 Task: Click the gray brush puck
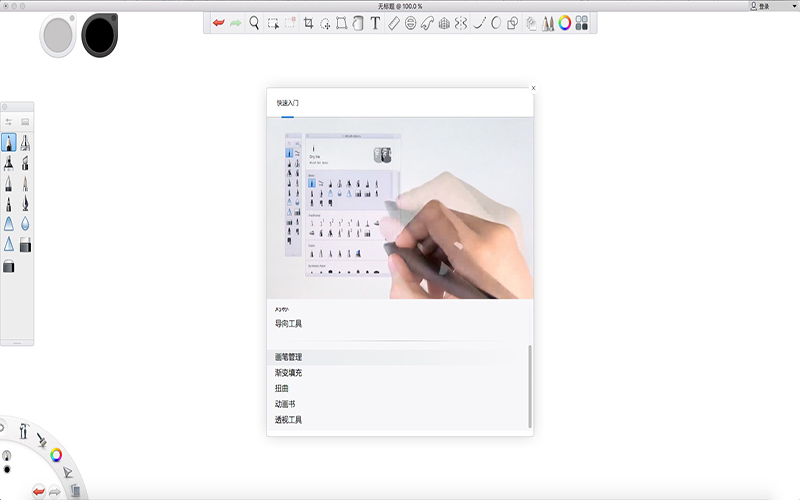point(58,35)
